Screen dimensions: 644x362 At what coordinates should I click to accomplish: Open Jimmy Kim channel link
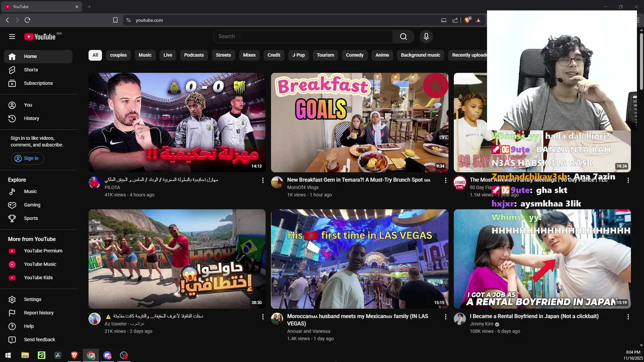(481, 324)
